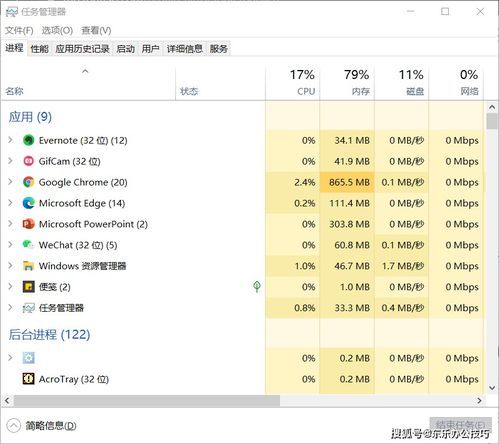Expand the Microsoft PowerPoint process group
Image resolution: width=499 pixels, height=444 pixels.
(10, 224)
